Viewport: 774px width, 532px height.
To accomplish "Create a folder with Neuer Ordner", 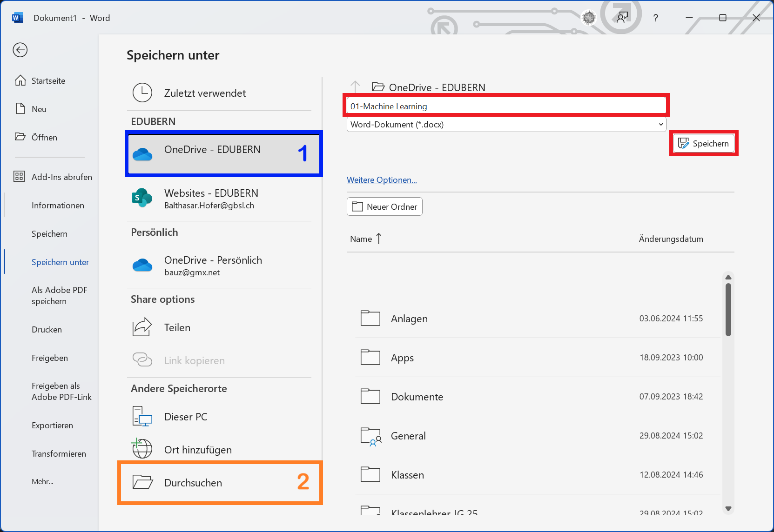I will click(x=384, y=206).
